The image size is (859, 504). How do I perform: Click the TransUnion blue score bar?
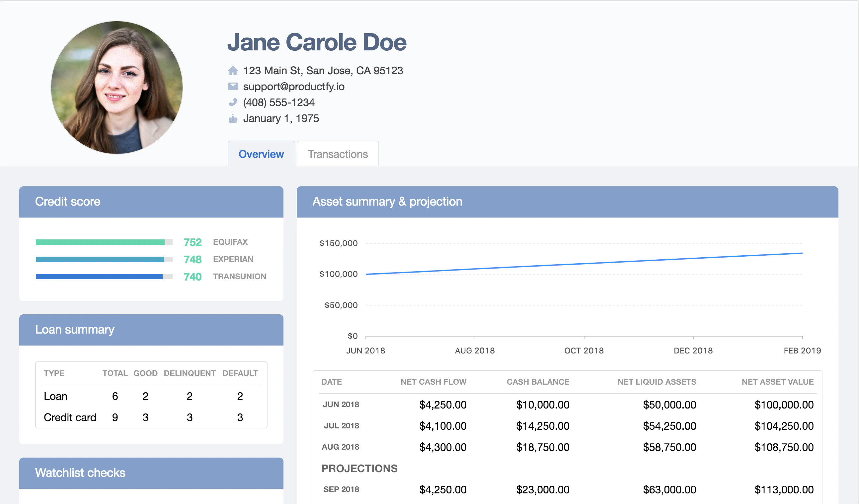[x=99, y=277]
